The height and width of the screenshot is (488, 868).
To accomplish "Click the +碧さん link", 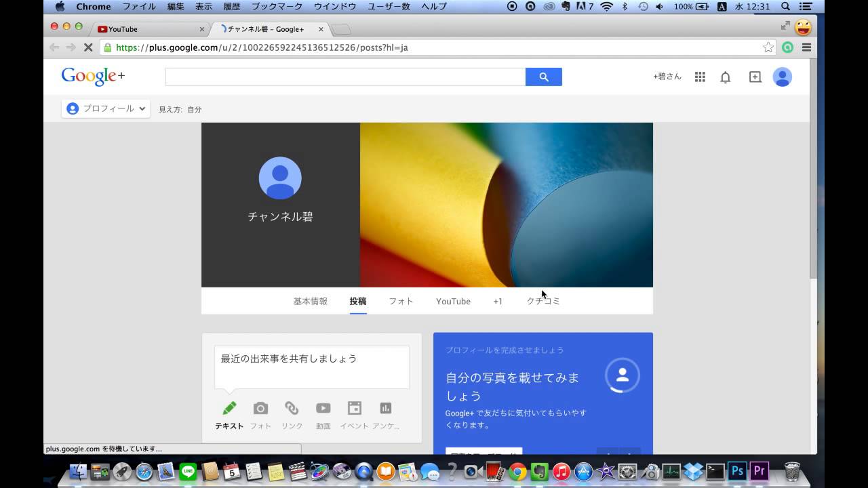I will (667, 77).
